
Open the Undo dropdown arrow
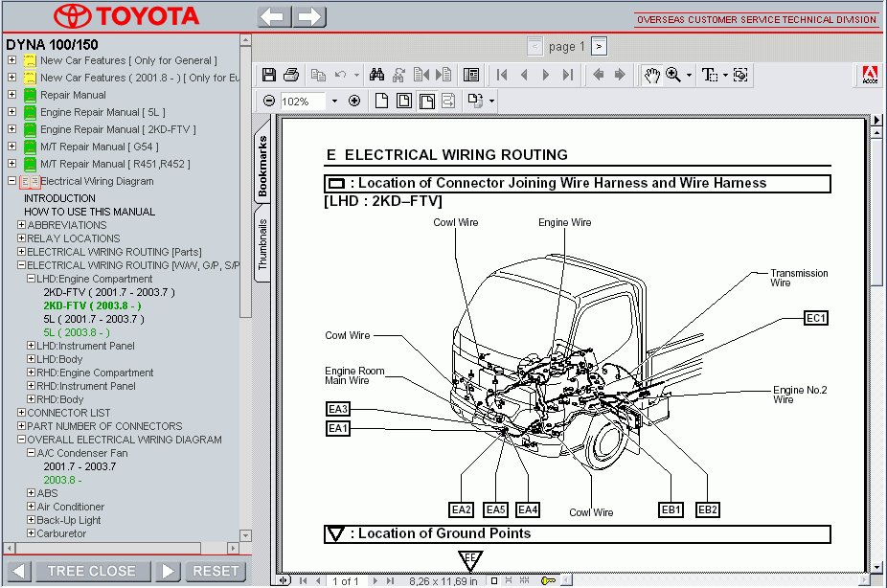[x=356, y=76]
